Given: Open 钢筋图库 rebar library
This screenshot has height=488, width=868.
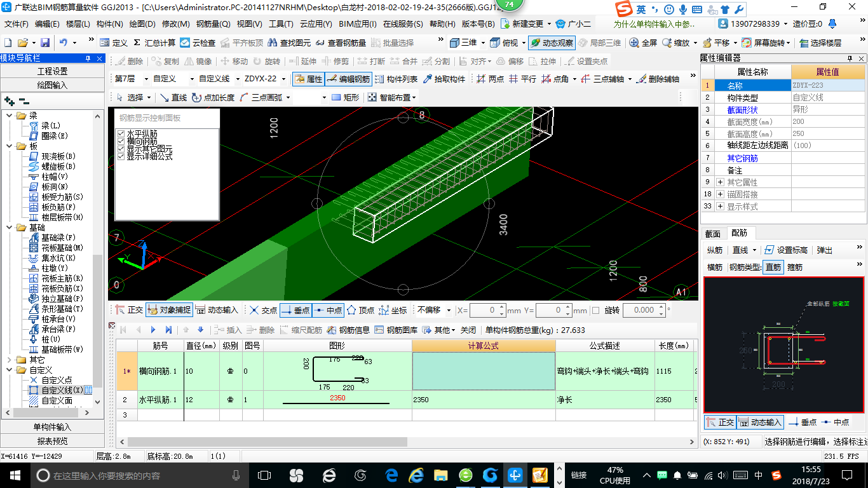Looking at the screenshot, I should click(396, 330).
